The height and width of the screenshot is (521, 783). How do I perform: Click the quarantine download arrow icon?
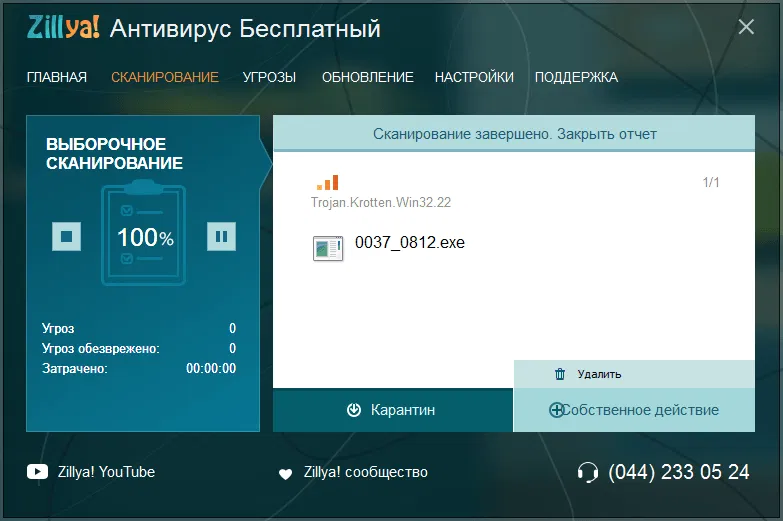click(354, 410)
